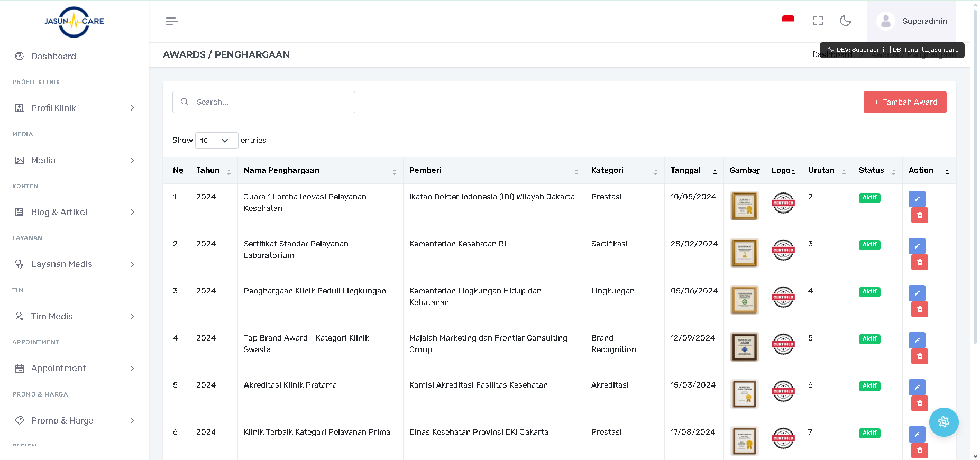Open floating settings gear button
Image resolution: width=980 pixels, height=460 pixels.
tap(944, 421)
